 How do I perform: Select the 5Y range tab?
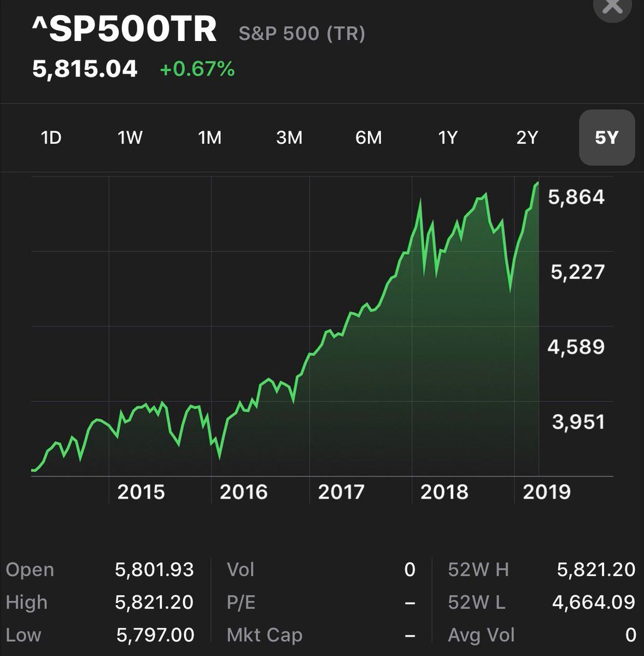pyautogui.click(x=607, y=138)
